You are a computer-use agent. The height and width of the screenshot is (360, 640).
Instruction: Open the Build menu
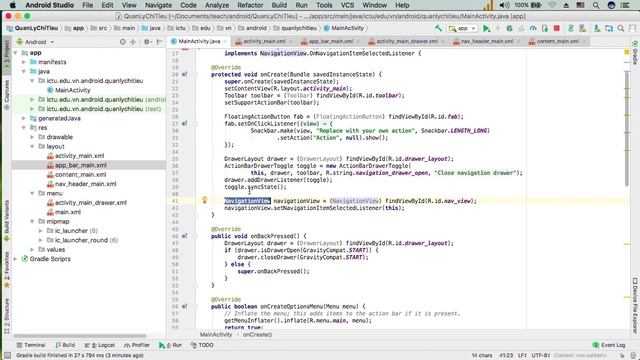point(279,5)
